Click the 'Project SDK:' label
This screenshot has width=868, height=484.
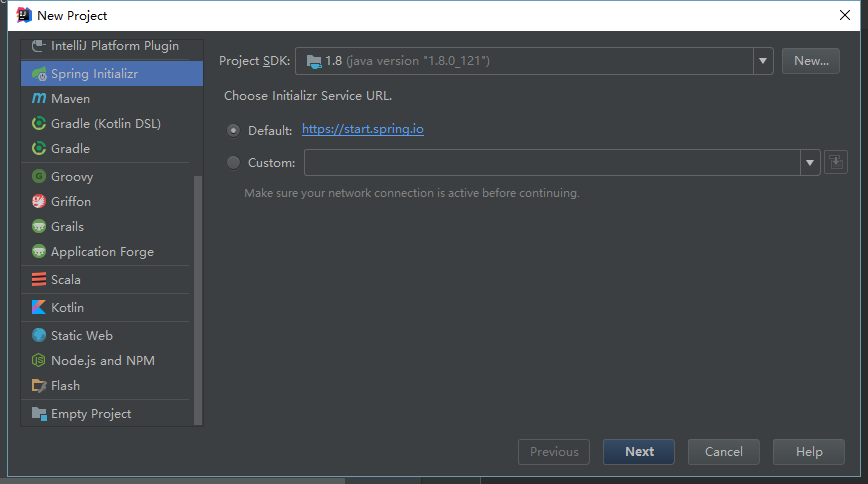255,61
